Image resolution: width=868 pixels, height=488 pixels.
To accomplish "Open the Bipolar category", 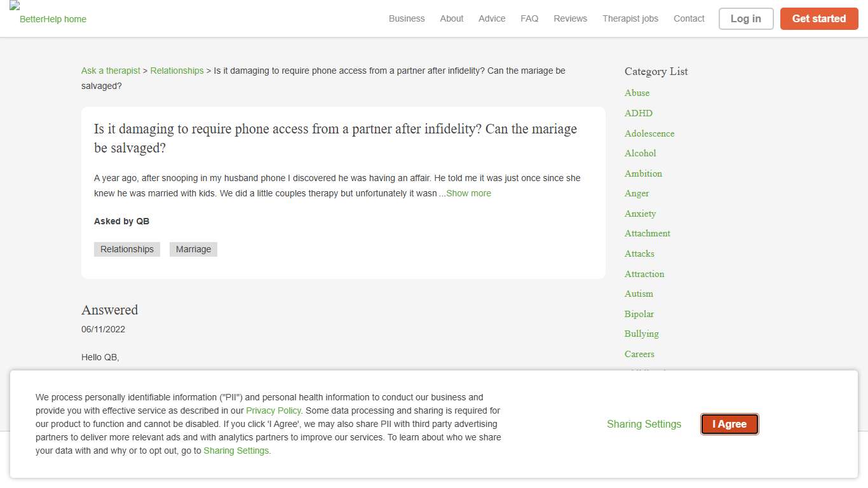I will tap(639, 314).
